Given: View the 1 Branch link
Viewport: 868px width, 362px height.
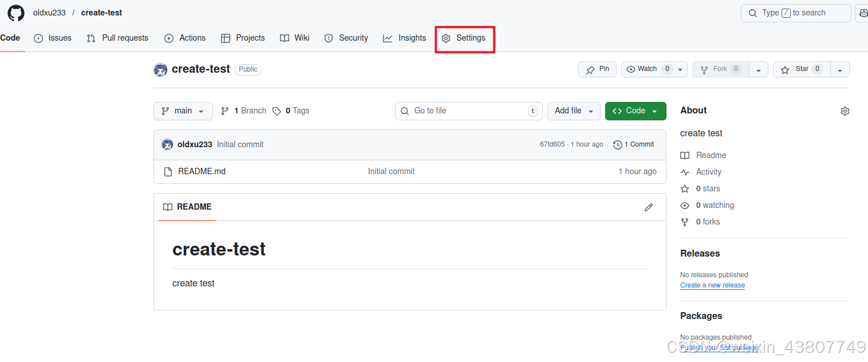Looking at the screenshot, I should click(243, 111).
